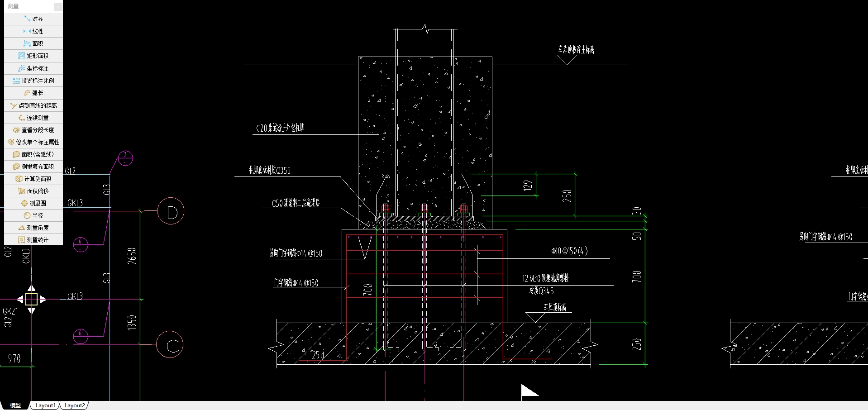
Task: Select the 对齐 (aligned) measure tool
Action: pyautogui.click(x=33, y=19)
